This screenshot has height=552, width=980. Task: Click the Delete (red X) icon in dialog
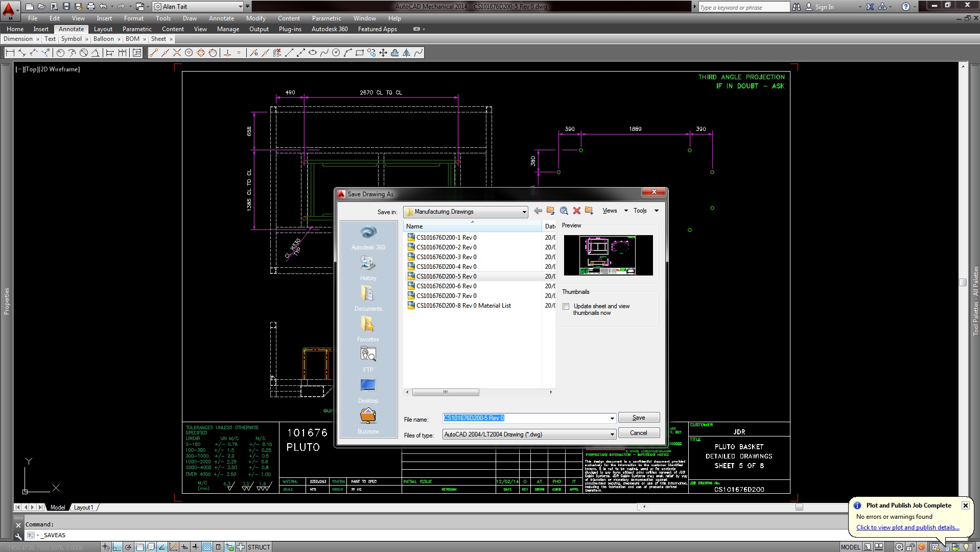click(x=577, y=211)
